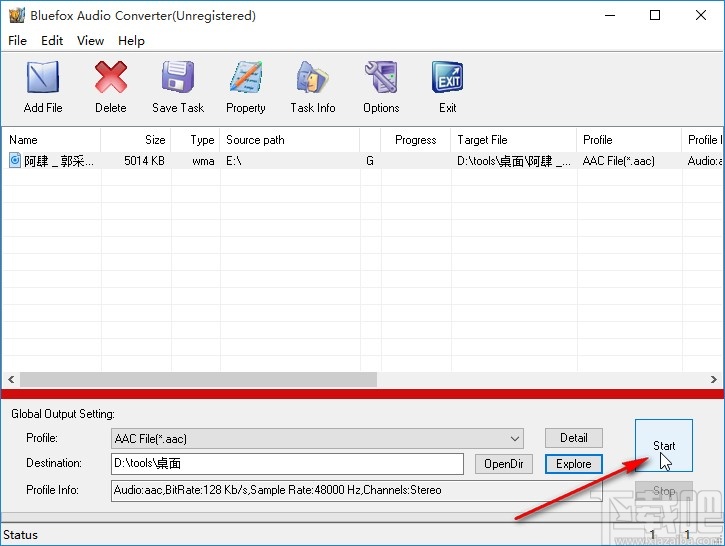725x546 pixels.
Task: Start the conversion with Start button
Action: tap(664, 446)
